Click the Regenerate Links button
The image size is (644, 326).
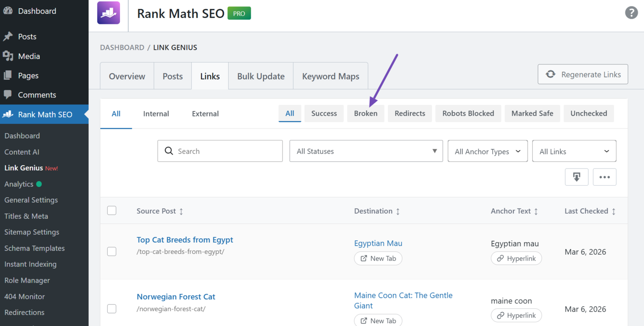pyautogui.click(x=583, y=74)
